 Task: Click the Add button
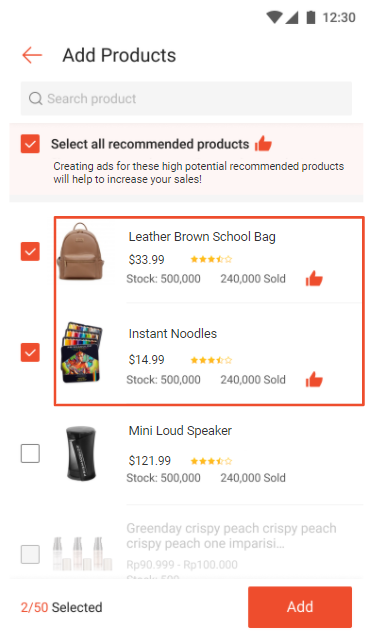[300, 607]
